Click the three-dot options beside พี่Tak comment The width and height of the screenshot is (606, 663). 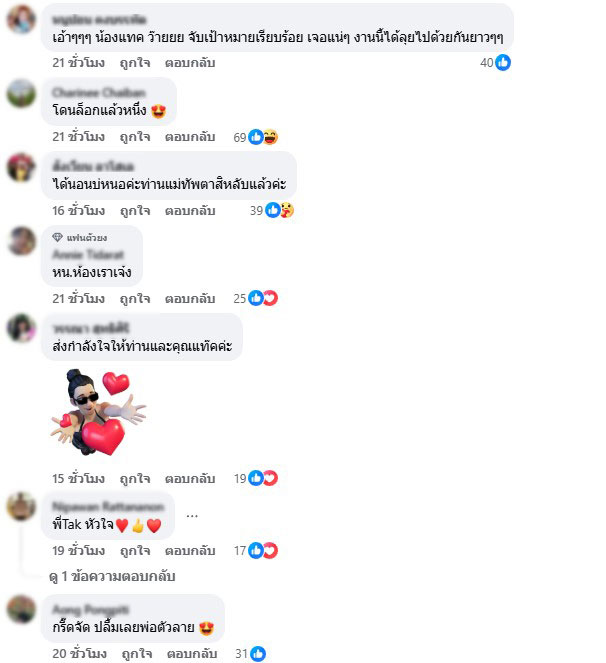click(192, 516)
